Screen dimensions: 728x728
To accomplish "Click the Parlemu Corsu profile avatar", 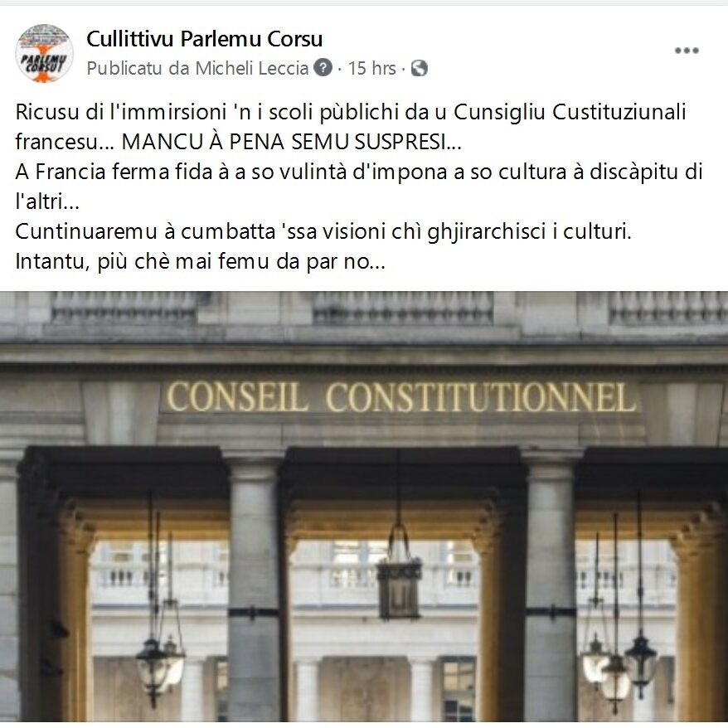I will pos(44,53).
